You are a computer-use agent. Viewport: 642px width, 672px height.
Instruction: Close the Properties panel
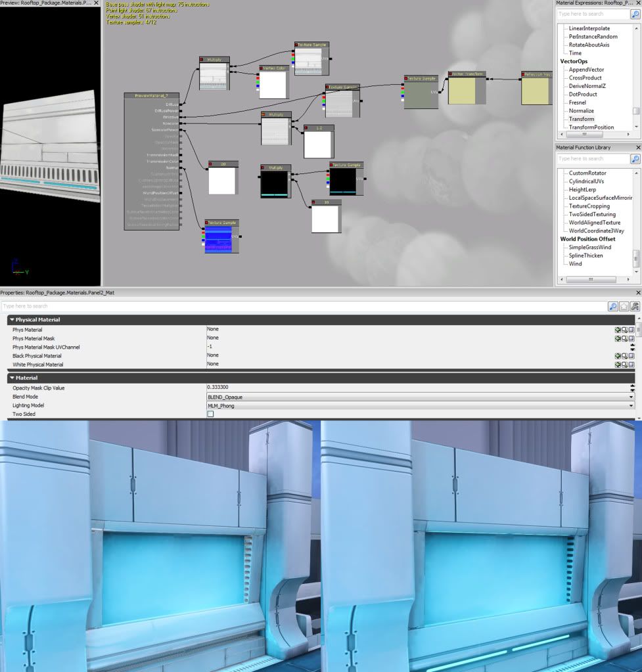(638, 293)
